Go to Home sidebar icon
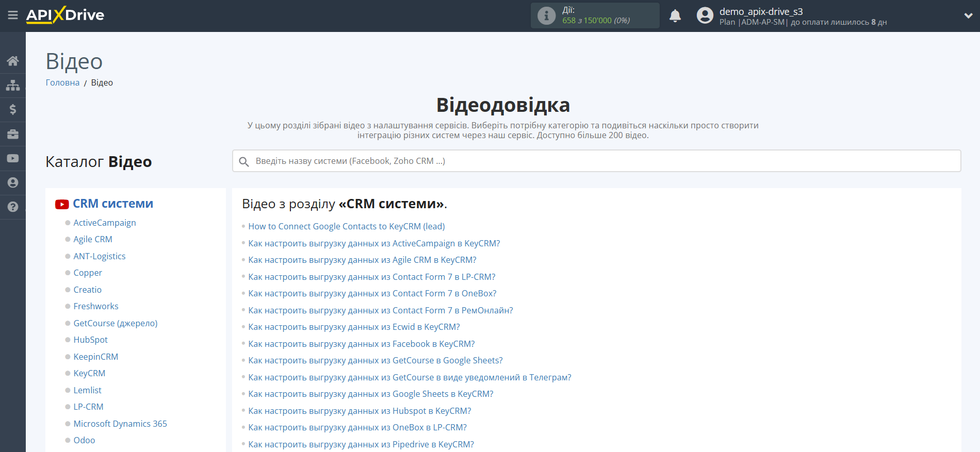Screen dimensions: 980x452 click(13, 61)
